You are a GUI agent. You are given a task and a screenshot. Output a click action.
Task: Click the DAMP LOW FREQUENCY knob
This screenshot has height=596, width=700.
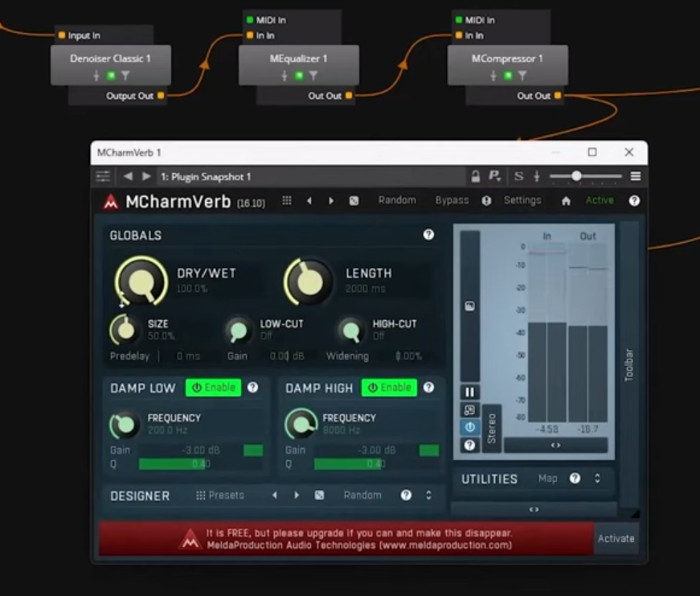(x=124, y=425)
